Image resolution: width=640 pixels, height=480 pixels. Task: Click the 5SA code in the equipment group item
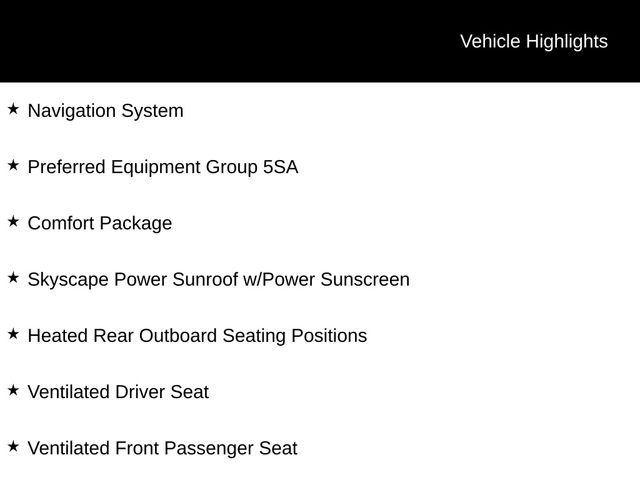280,167
